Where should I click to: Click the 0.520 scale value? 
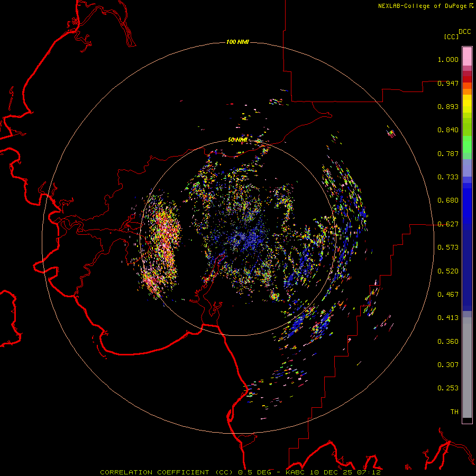click(x=448, y=271)
